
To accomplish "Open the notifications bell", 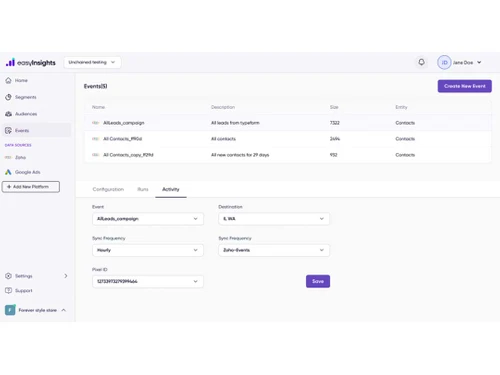I will click(421, 62).
